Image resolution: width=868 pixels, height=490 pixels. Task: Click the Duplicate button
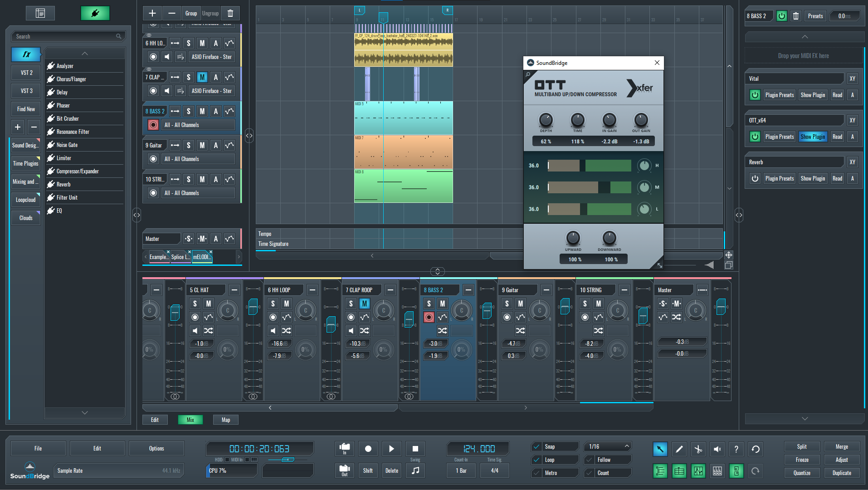(842, 473)
